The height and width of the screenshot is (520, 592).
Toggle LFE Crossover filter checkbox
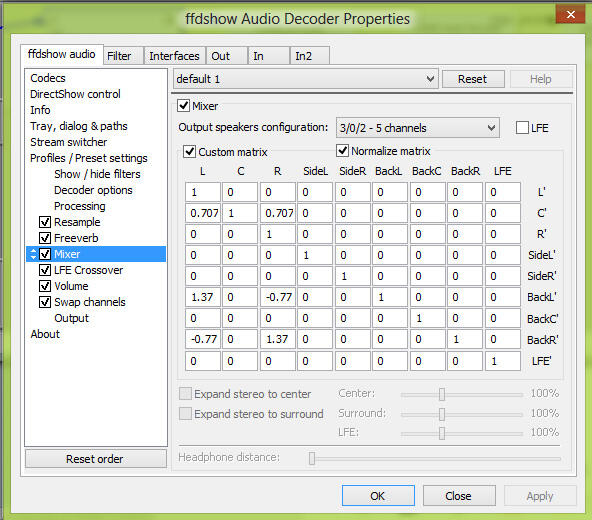click(x=45, y=270)
